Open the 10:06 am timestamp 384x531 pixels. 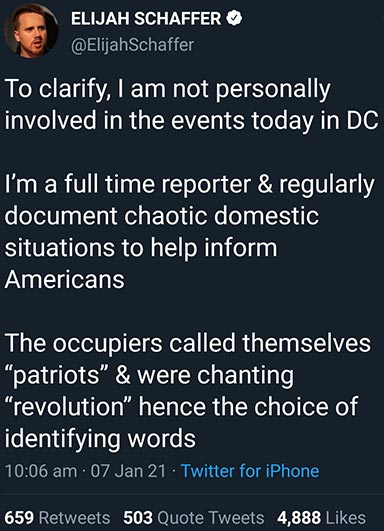[41, 471]
